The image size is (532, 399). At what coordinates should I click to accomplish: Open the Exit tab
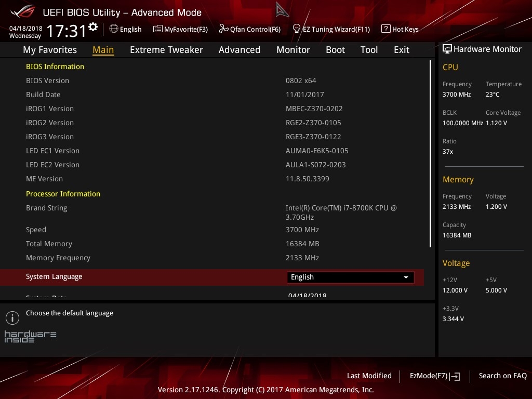point(402,50)
